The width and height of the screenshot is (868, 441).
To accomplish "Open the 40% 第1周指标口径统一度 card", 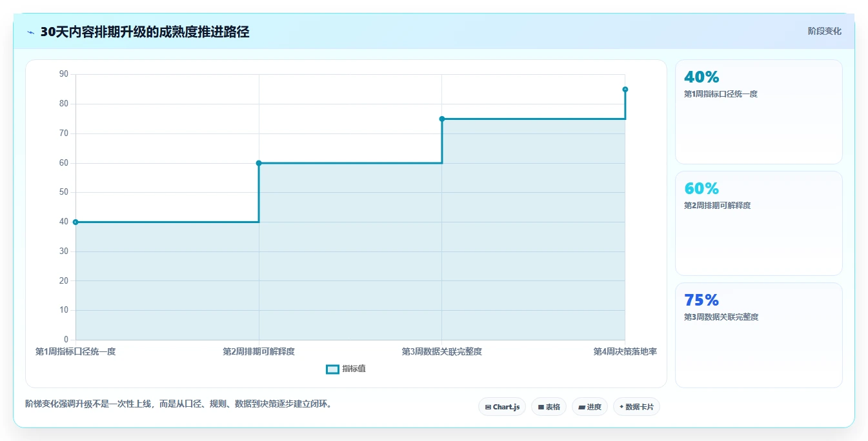I will pyautogui.click(x=758, y=112).
